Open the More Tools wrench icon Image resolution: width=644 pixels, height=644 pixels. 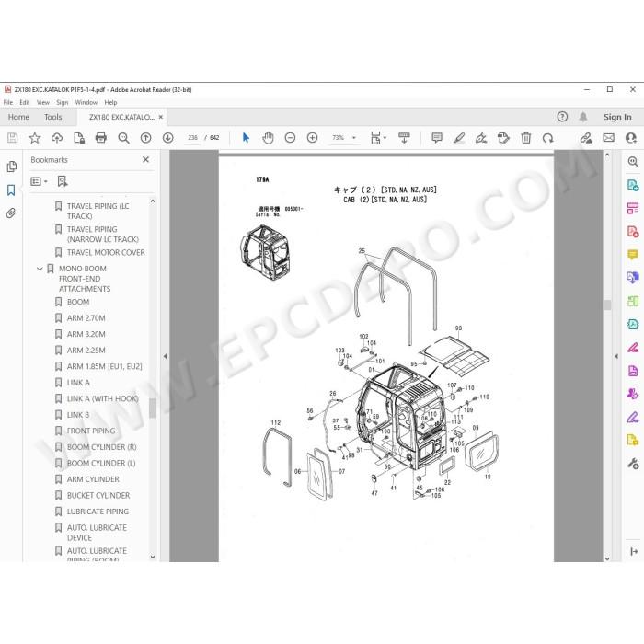pyautogui.click(x=633, y=464)
